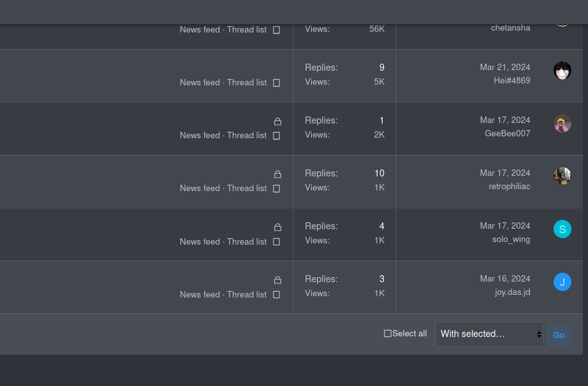Open the With selected… dropdown
The height and width of the screenshot is (386, 588).
pyautogui.click(x=489, y=334)
